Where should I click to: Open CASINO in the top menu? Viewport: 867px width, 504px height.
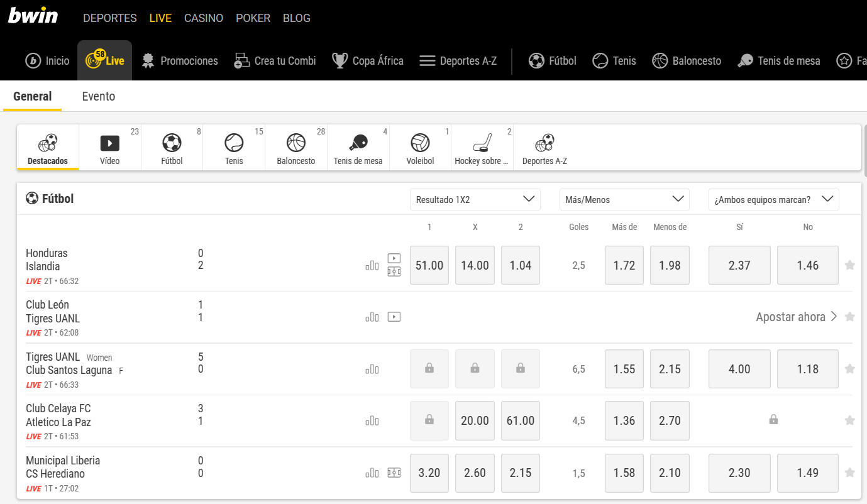pyautogui.click(x=204, y=18)
